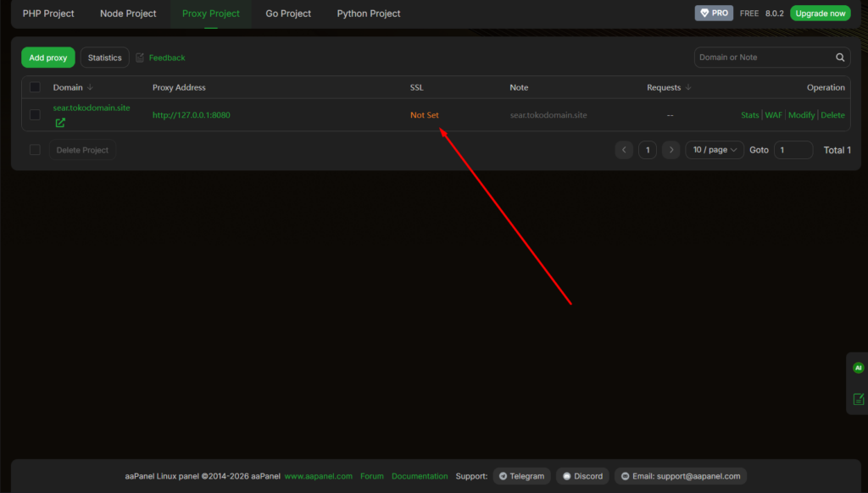868x493 pixels.
Task: Select the Proxy Project tab
Action: (211, 14)
